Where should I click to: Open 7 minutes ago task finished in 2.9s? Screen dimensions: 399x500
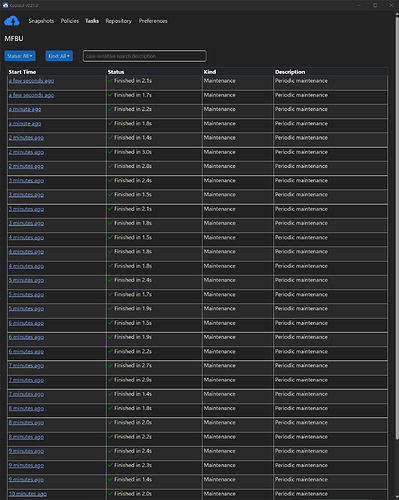tap(26, 380)
